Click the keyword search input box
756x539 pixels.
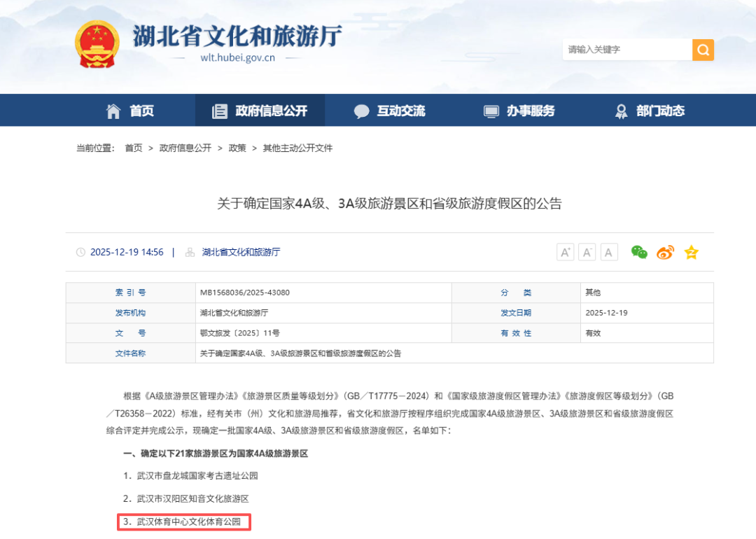coord(626,50)
